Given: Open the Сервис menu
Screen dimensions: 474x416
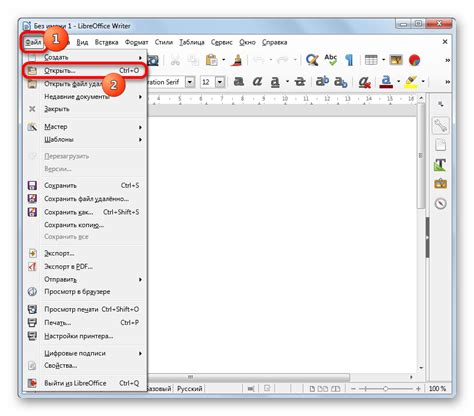Looking at the screenshot, I should click(x=221, y=42).
